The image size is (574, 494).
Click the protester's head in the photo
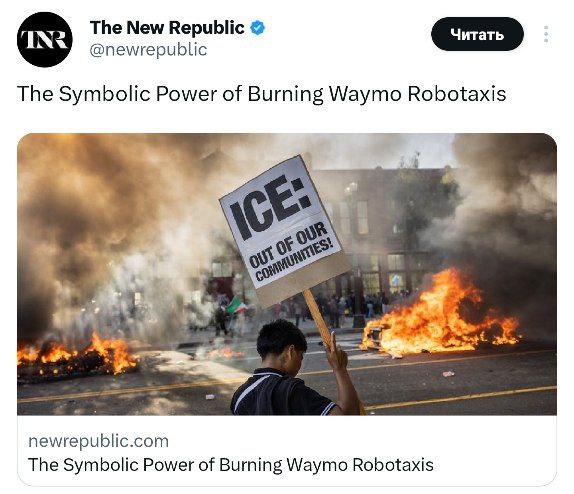coord(281,342)
